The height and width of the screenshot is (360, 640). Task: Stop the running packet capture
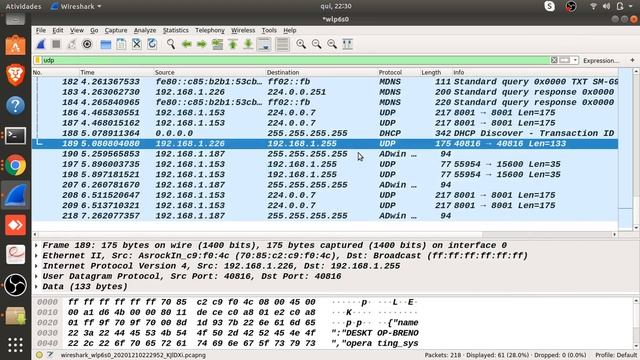click(56, 44)
